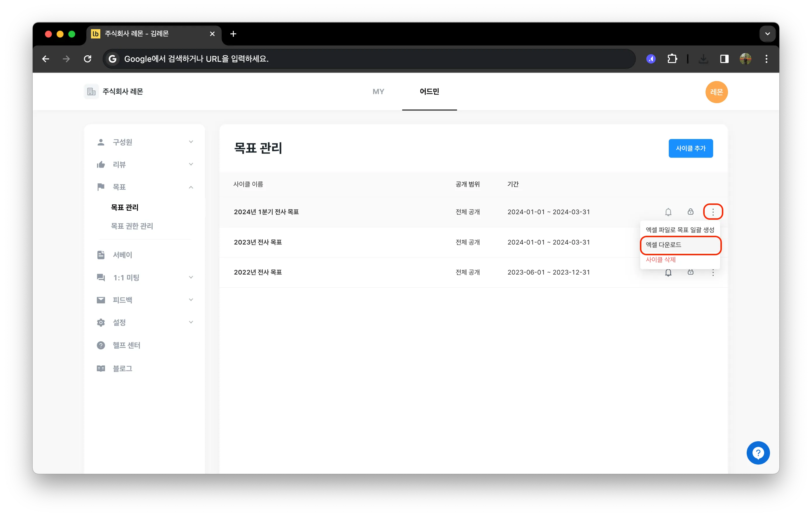Select the 주식회사 레몬 - 김레몬 browser tab
The image size is (812, 517).
click(x=154, y=34)
